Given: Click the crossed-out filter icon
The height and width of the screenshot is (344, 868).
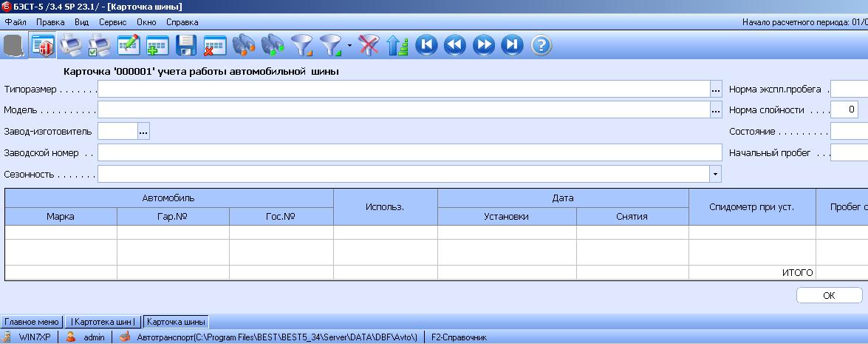Looking at the screenshot, I should point(369,46).
